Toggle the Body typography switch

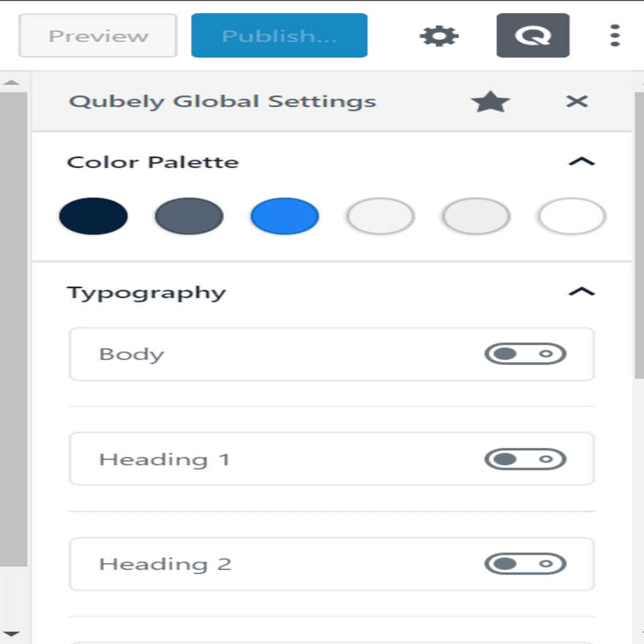click(x=525, y=353)
